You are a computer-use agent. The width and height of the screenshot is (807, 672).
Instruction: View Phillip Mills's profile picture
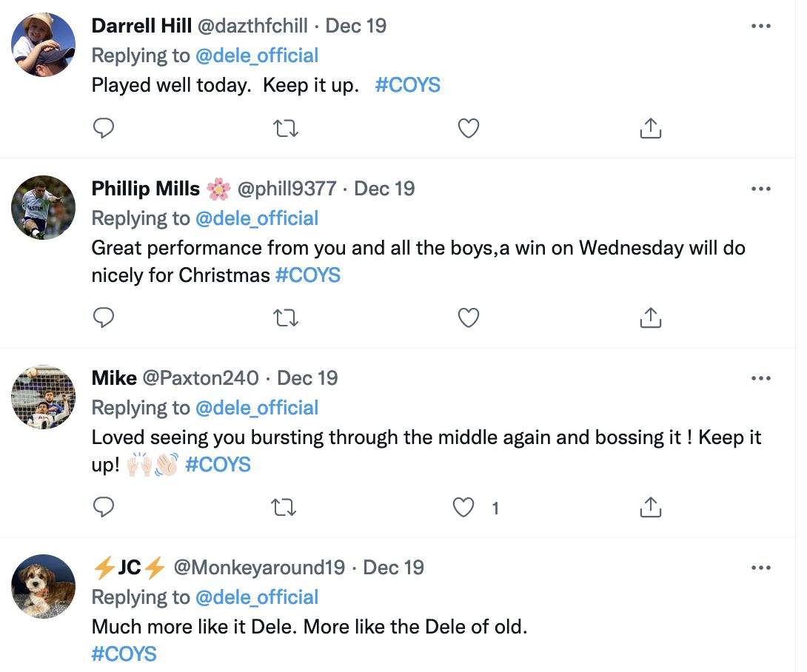43,207
